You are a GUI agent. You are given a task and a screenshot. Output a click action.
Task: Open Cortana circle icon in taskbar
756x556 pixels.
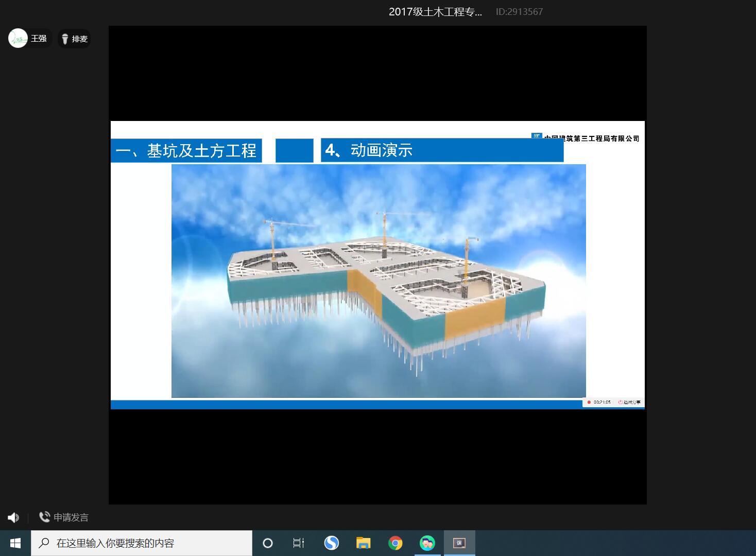268,543
